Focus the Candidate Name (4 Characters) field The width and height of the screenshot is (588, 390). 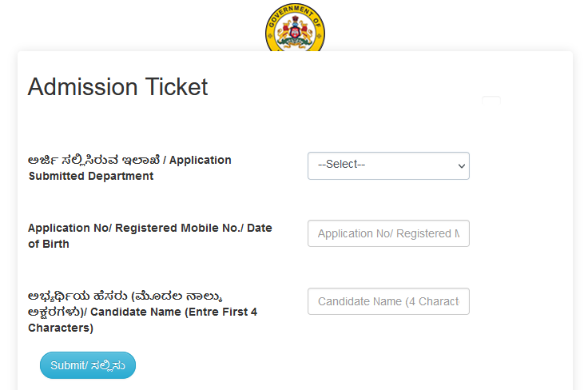388,301
